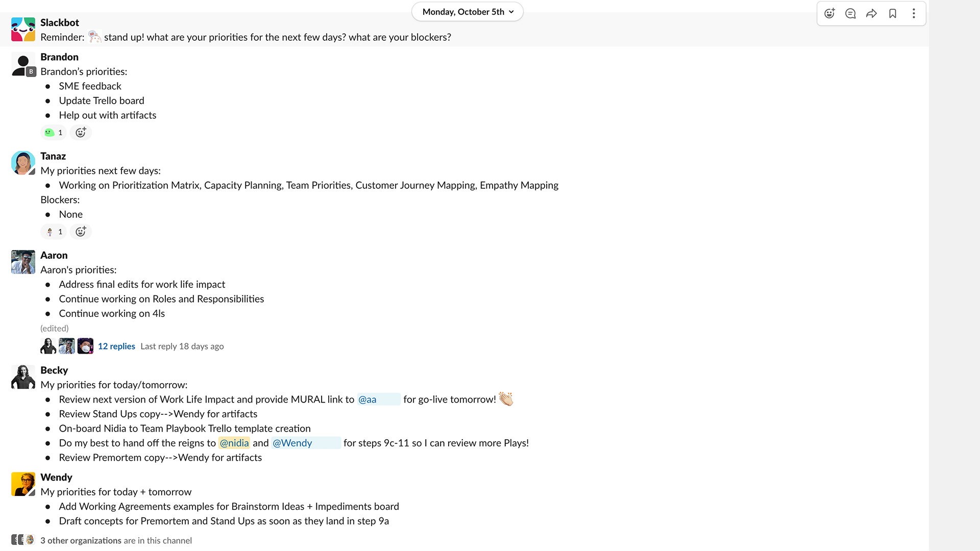This screenshot has width=980, height=551.
Task: Click the emoji reaction icon on Brandon's message
Action: 81,133
